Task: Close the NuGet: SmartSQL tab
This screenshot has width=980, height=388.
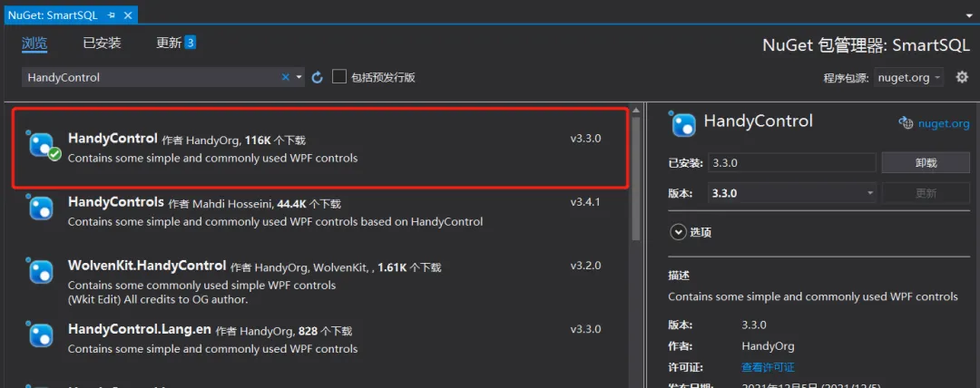Action: (x=127, y=15)
